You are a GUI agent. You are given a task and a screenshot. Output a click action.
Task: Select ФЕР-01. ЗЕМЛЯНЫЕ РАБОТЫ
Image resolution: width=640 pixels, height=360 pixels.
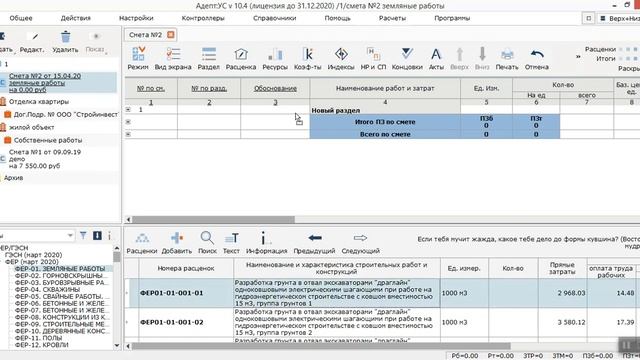pyautogui.click(x=60, y=269)
